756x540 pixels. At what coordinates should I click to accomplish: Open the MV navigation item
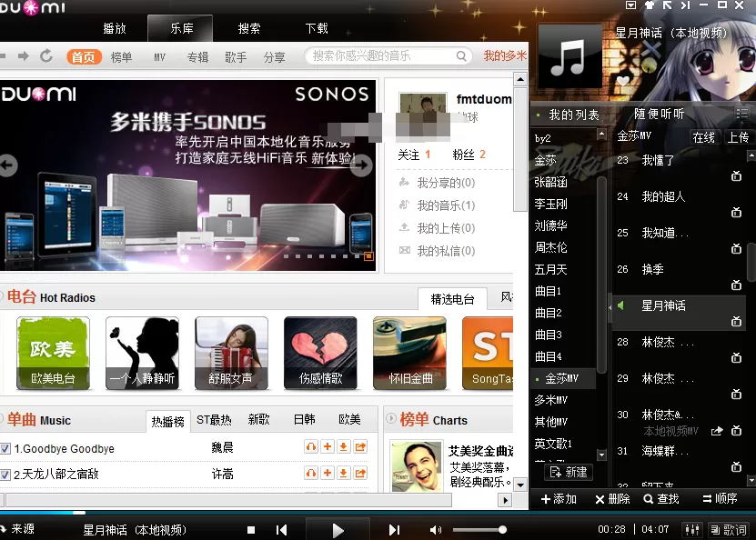(x=159, y=57)
